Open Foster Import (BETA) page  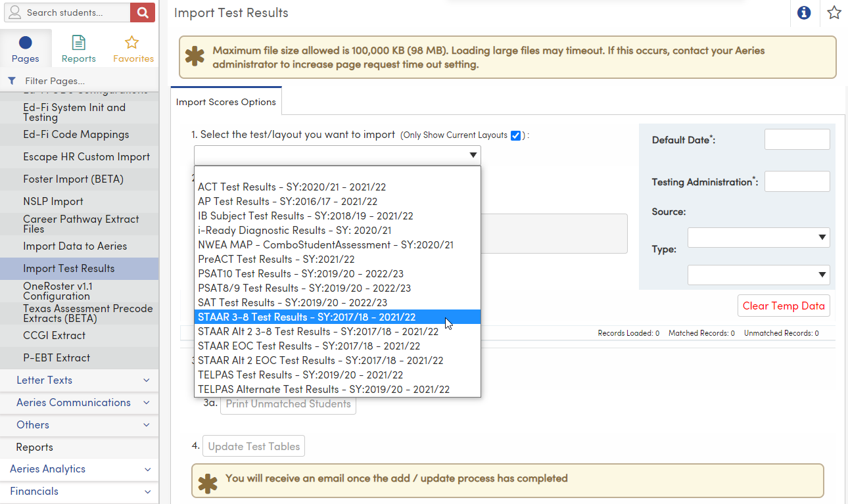(x=80, y=179)
